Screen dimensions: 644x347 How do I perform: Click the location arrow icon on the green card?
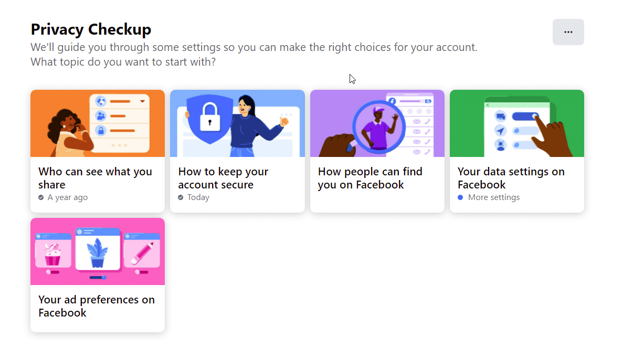click(500, 130)
